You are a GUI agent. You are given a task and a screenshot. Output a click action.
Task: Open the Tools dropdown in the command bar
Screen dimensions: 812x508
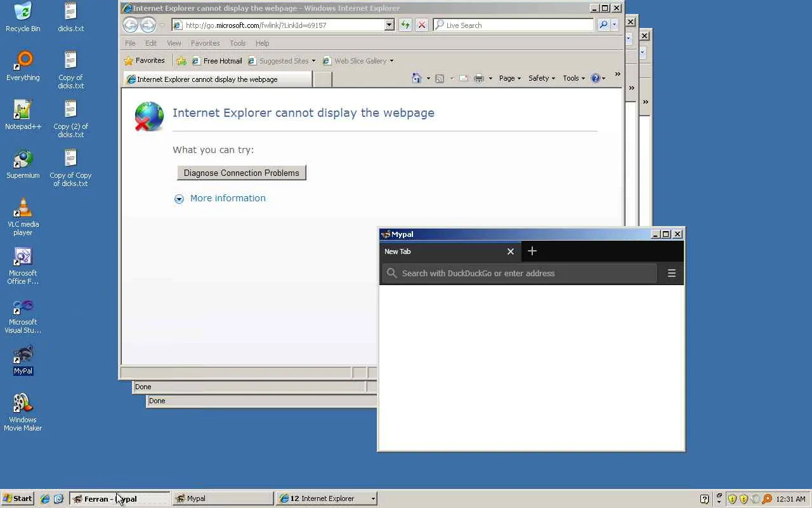tap(573, 78)
